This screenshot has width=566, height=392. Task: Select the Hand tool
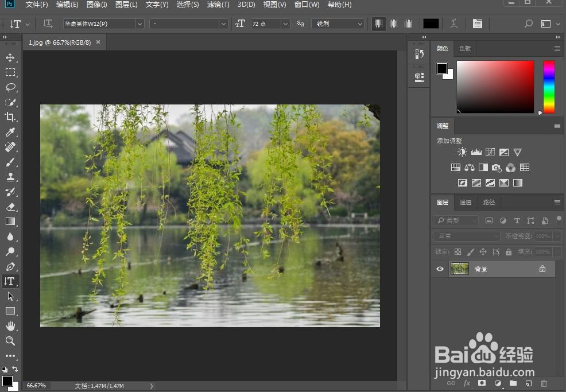point(10,327)
